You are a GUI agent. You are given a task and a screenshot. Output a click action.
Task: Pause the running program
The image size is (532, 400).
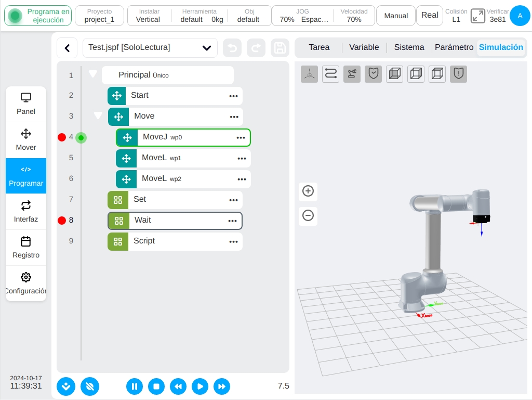click(x=135, y=386)
